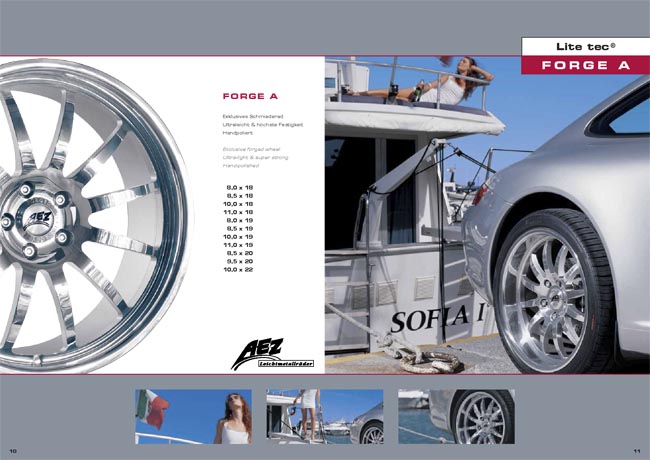Open thumbnail showing car wheel close-up

tap(455, 417)
